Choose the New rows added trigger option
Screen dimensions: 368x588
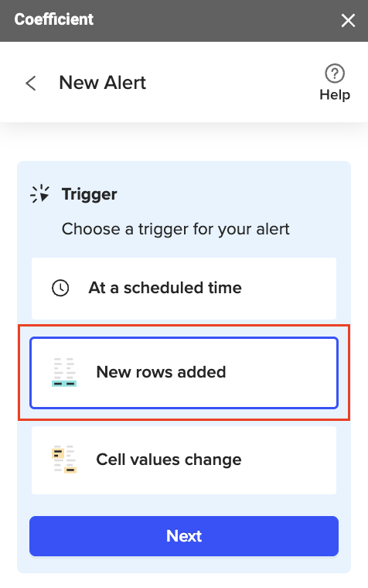click(x=184, y=372)
